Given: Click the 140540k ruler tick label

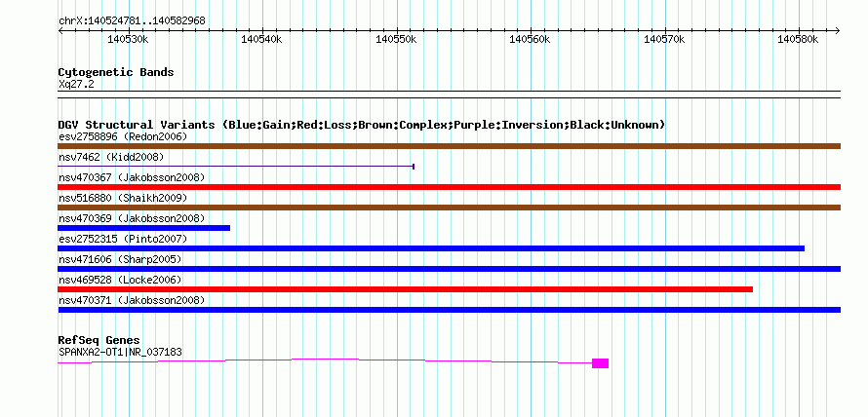Looking at the screenshot, I should (x=261, y=40).
